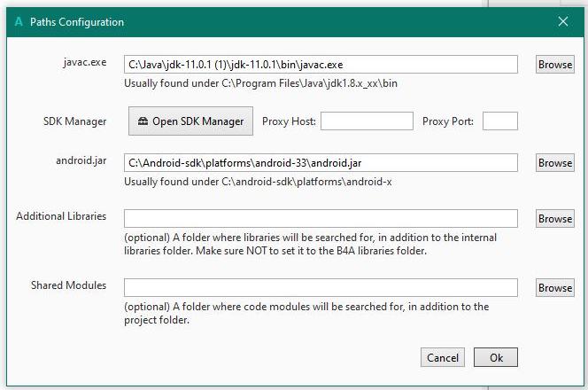Click the Paths Configuration title text

pyautogui.click(x=77, y=22)
